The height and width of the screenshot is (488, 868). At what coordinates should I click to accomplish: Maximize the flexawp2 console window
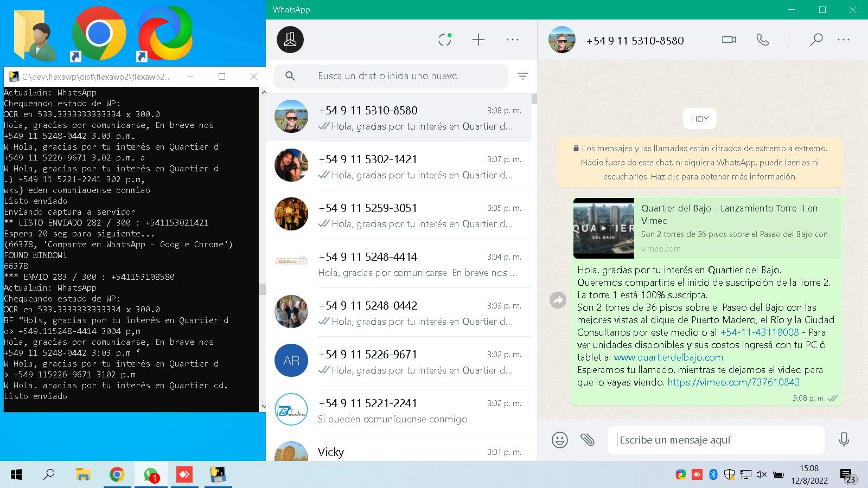click(x=222, y=76)
